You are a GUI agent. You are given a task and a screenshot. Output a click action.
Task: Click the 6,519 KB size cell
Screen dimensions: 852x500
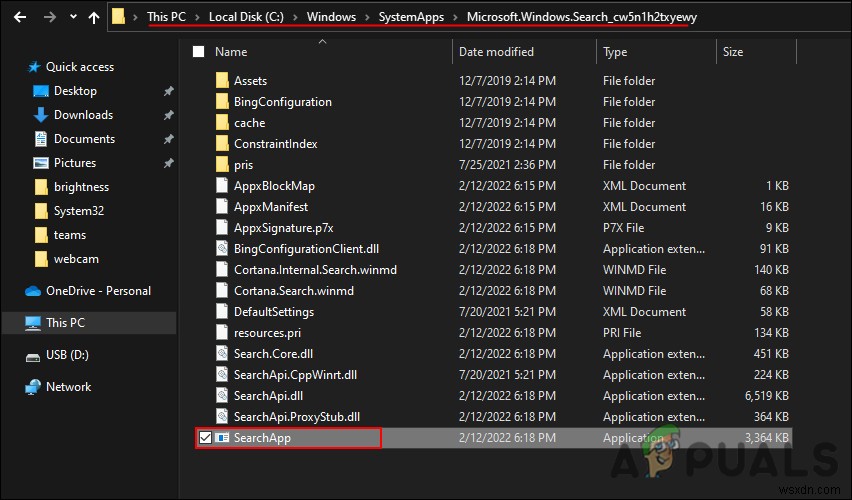766,396
